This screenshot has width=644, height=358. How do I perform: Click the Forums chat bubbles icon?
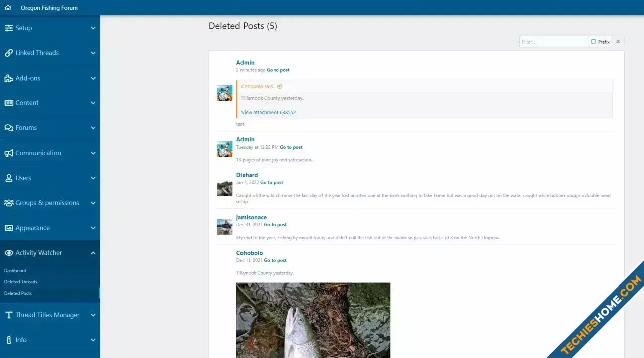[9, 128]
